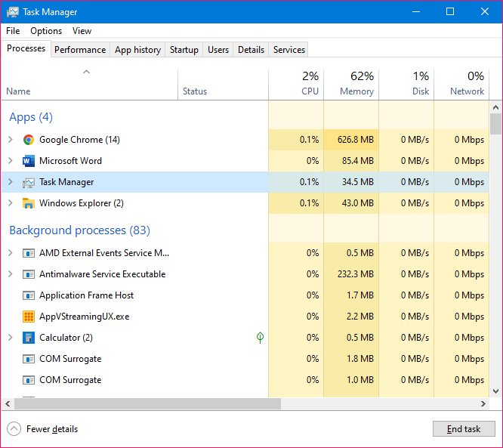Click the horizontal scrollbar thumb

[147, 403]
